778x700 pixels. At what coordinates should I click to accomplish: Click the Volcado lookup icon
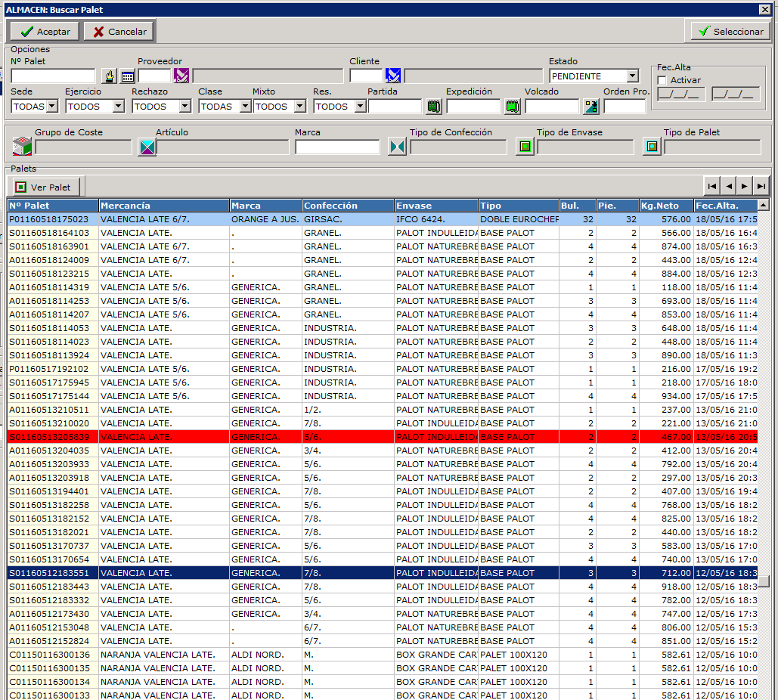click(590, 107)
